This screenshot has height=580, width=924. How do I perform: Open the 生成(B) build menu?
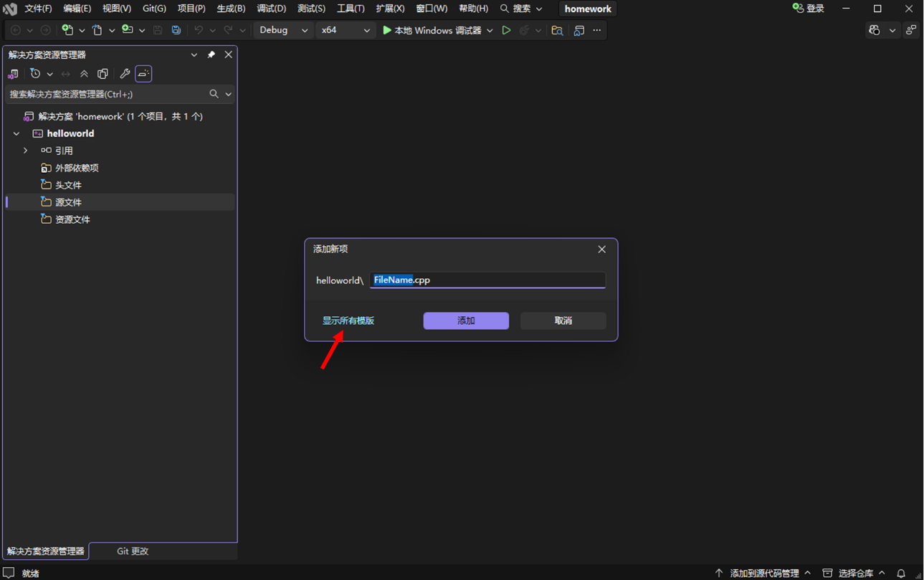point(231,9)
